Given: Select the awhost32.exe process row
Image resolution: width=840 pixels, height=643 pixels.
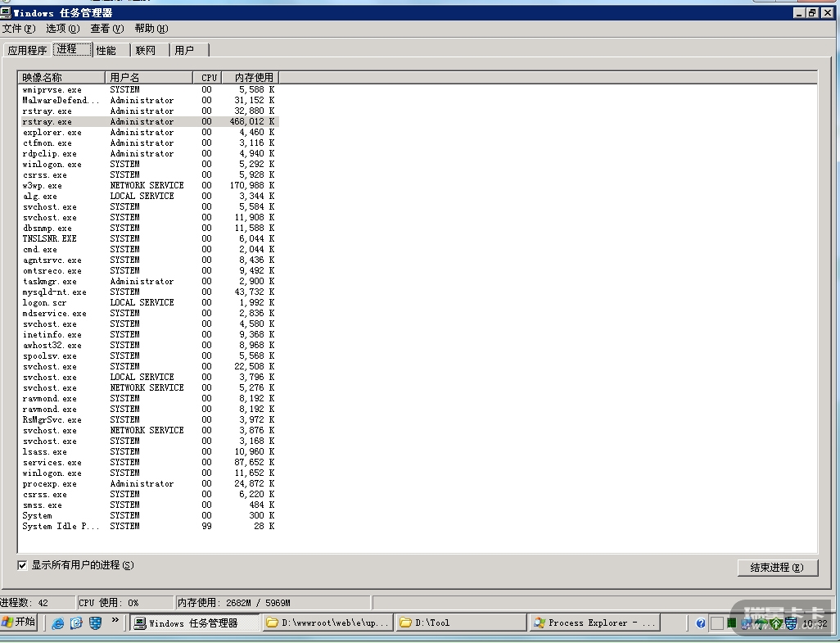Looking at the screenshot, I should (x=148, y=346).
